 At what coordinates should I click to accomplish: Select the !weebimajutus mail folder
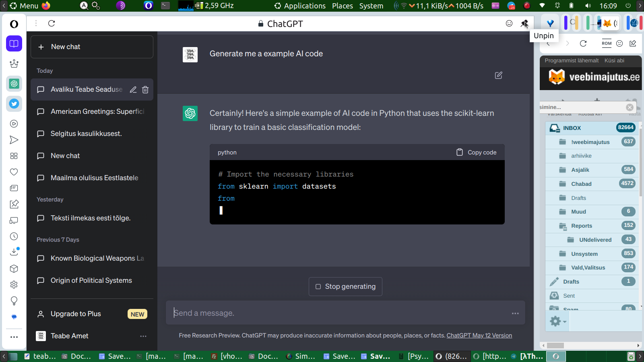[592, 142]
